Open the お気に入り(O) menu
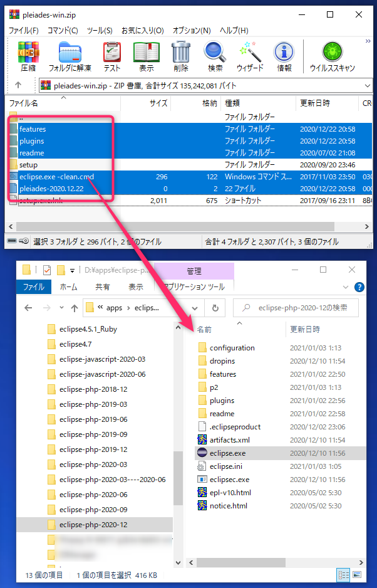The width and height of the screenshot is (377, 588). click(x=142, y=30)
